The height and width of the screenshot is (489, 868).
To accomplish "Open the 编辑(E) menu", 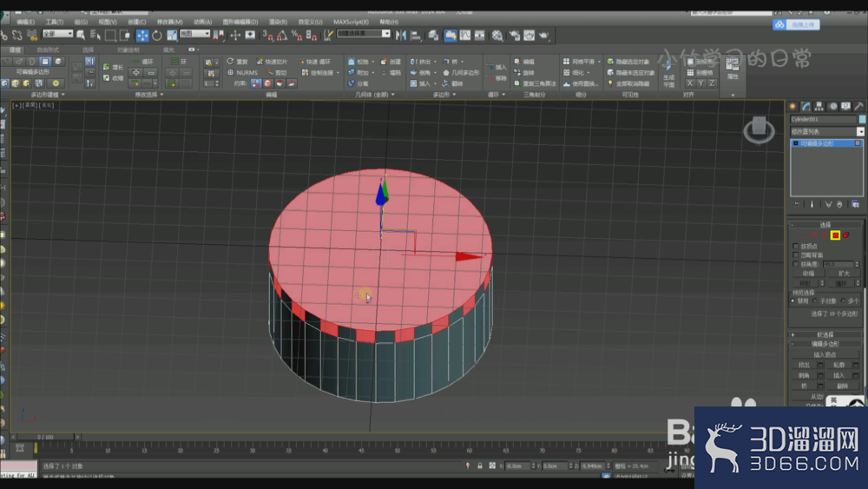I will pos(25,22).
